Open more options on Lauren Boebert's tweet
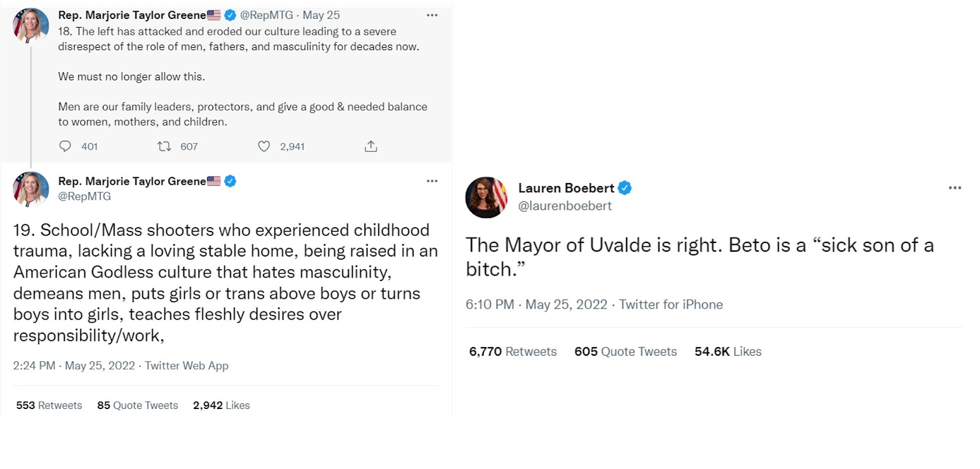 pos(954,188)
